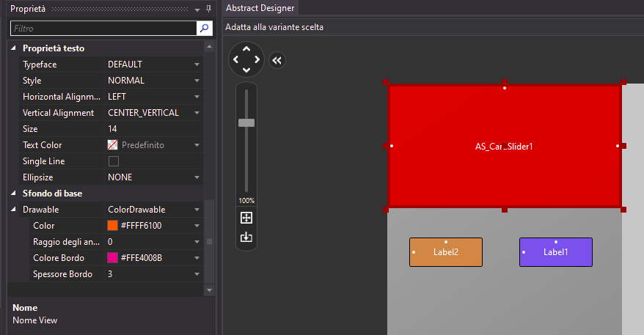Image resolution: width=644 pixels, height=335 pixels.
Task: Click the Filtro search field
Action: click(103, 29)
